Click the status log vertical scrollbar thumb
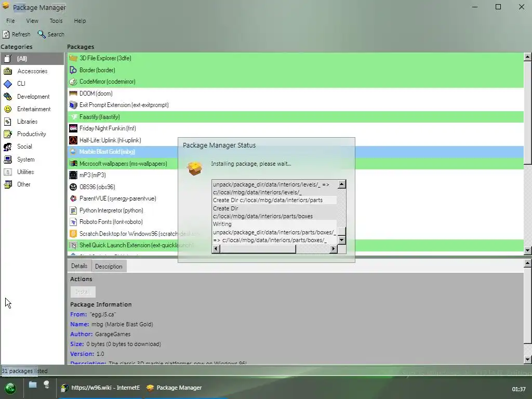 pos(342,231)
